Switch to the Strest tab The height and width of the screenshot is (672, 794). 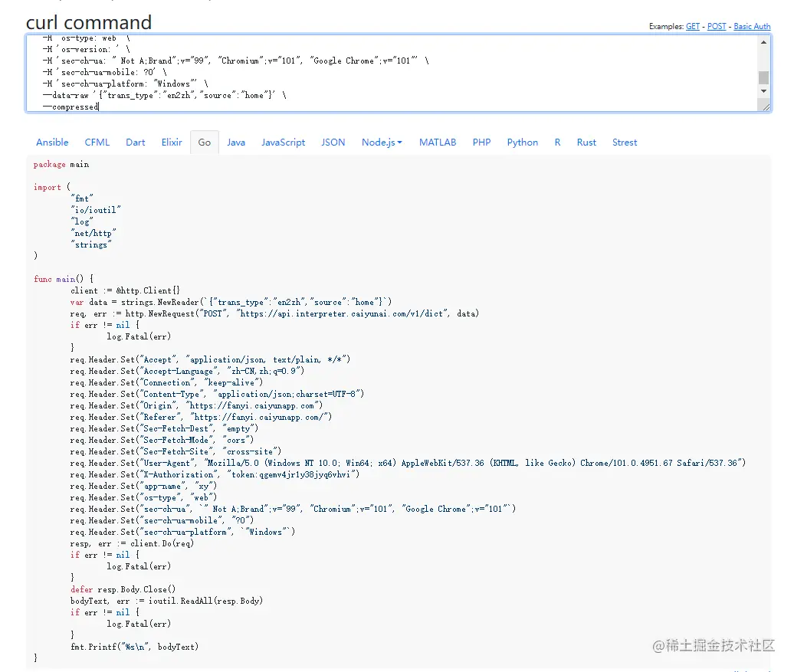point(625,143)
